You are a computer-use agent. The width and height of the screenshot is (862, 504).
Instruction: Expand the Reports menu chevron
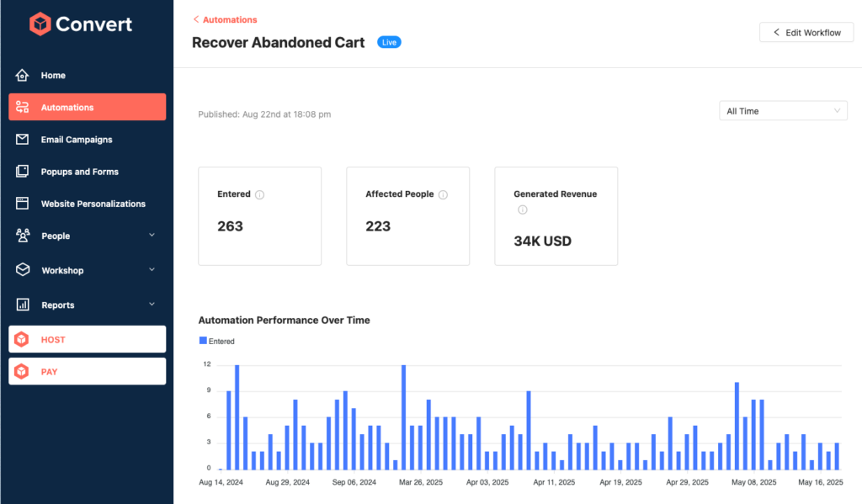[152, 305]
